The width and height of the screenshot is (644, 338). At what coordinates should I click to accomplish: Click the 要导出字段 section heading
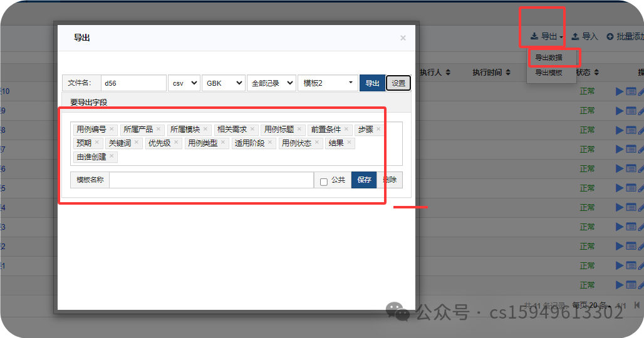pos(89,102)
